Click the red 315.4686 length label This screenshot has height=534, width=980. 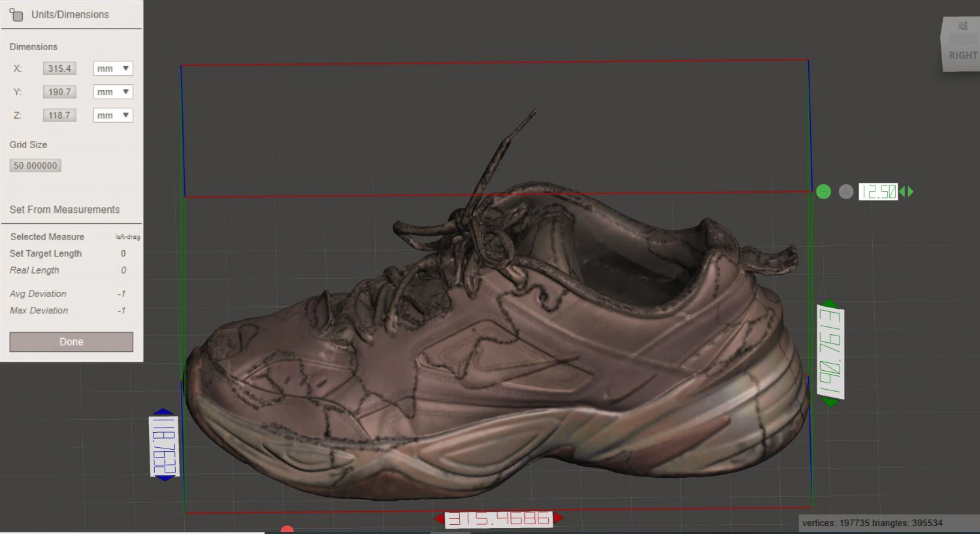click(499, 519)
